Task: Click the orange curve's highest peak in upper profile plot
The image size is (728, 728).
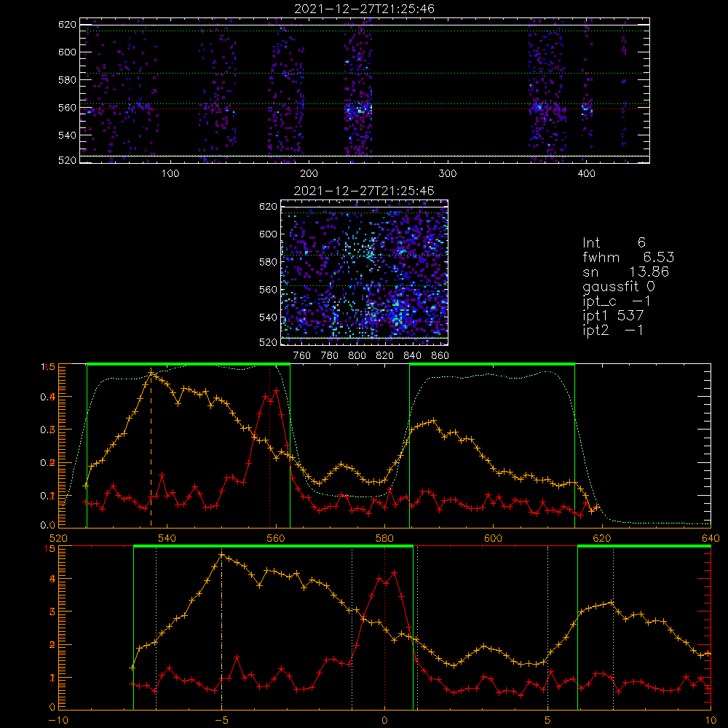Action: (x=151, y=372)
